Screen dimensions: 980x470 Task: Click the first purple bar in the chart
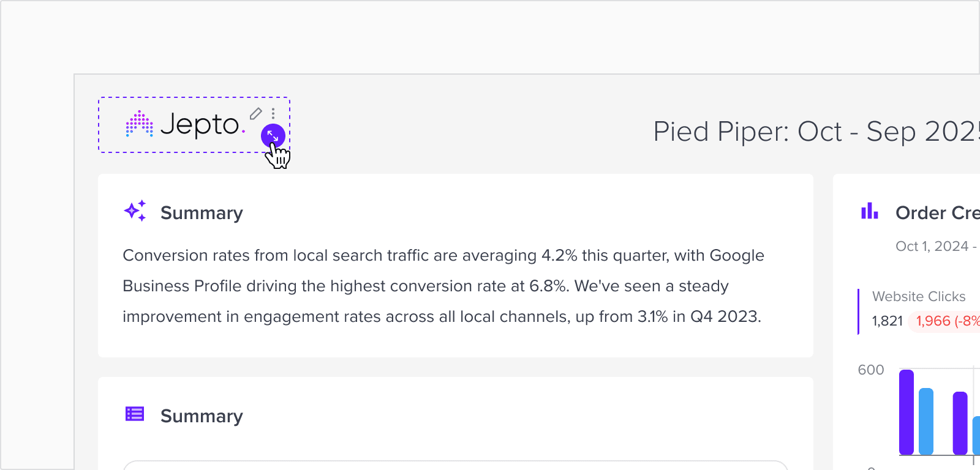click(x=907, y=412)
